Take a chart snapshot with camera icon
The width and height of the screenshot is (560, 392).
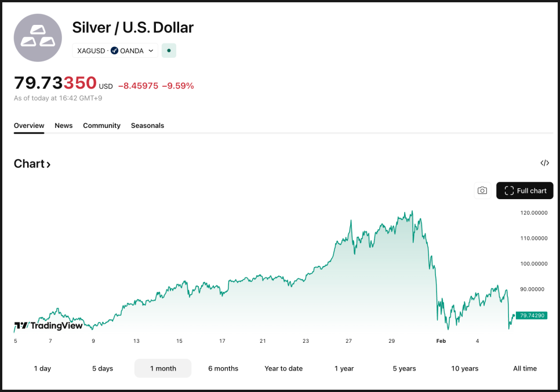[482, 190]
